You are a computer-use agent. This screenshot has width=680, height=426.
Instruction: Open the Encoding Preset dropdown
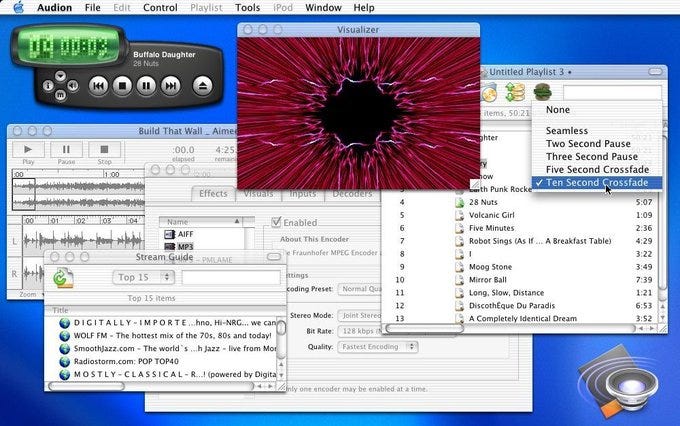[x=360, y=289]
